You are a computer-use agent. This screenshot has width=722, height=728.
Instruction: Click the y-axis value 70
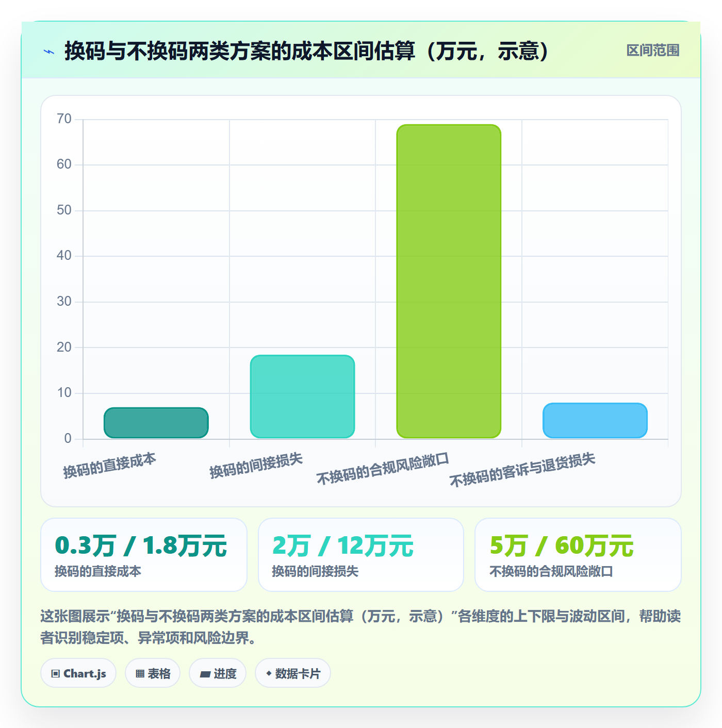64,119
